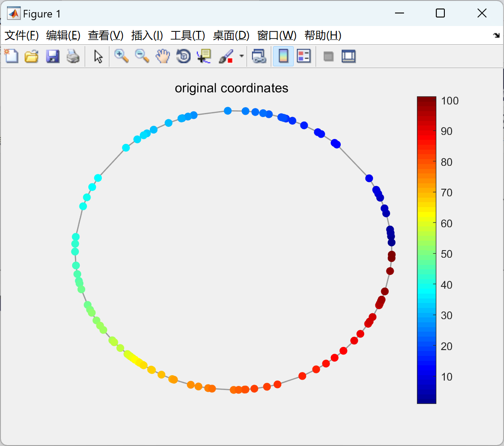
Task: Close the Figure 1 window
Action: coord(482,13)
